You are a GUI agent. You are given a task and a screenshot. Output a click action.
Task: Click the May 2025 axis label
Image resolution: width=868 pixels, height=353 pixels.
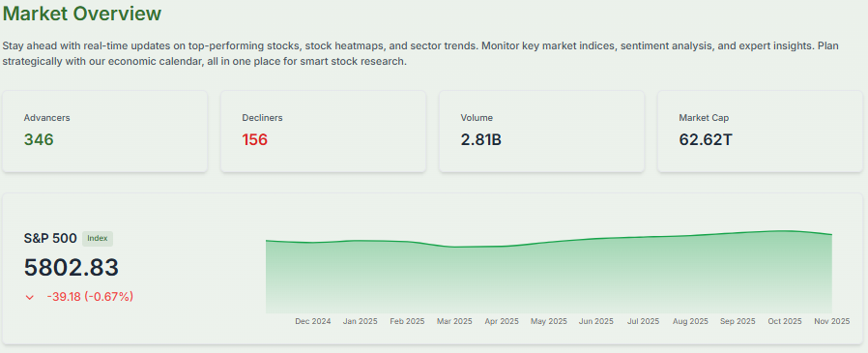pyautogui.click(x=549, y=321)
